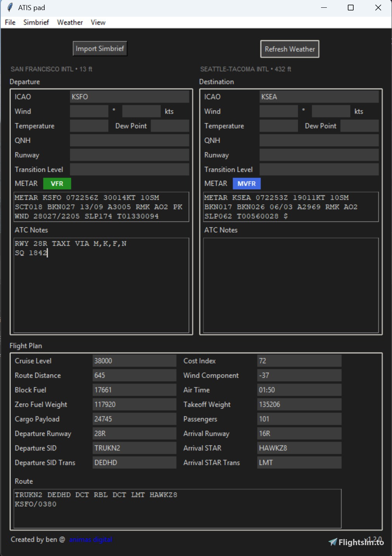392x556 pixels.
Task: Focus the departure Temperature field
Action: pyautogui.click(x=89, y=126)
